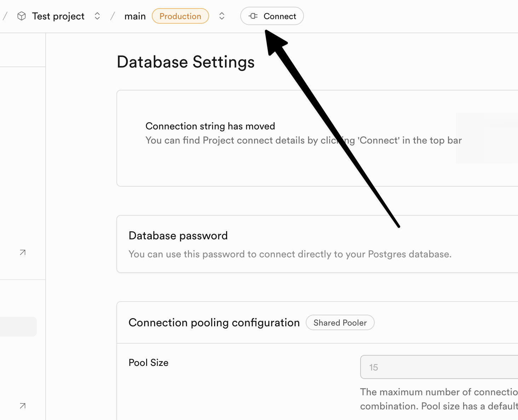Viewport: 518px width, 420px height.
Task: Click the Database Settings page title
Action: [185, 62]
